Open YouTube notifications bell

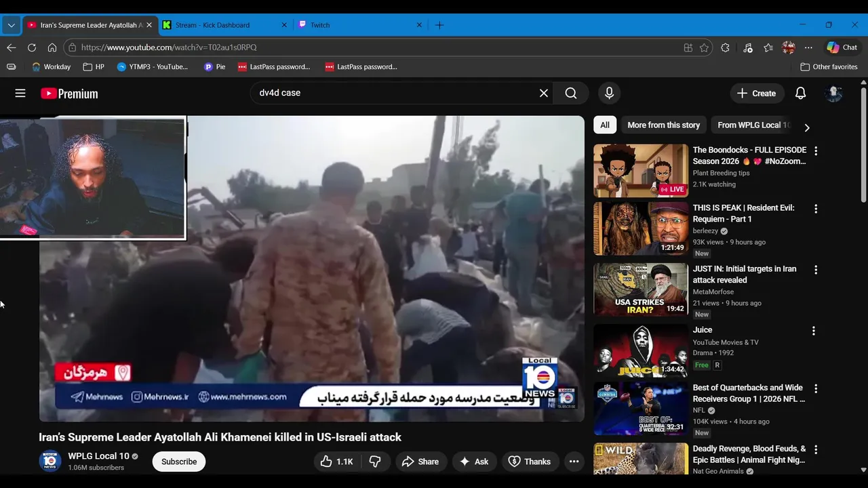800,94
